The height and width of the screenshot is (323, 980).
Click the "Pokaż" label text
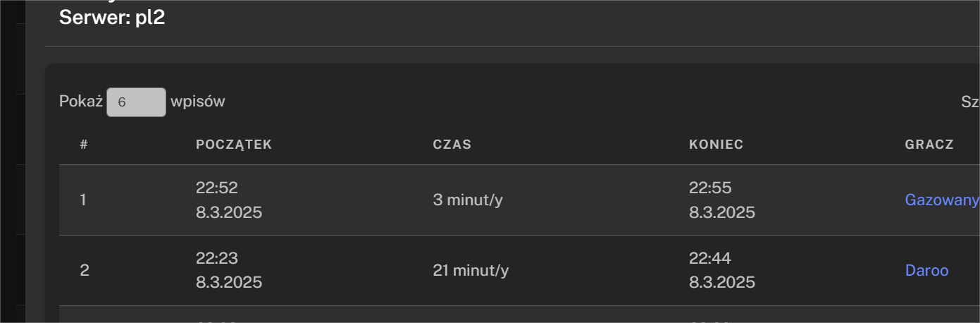tap(81, 102)
